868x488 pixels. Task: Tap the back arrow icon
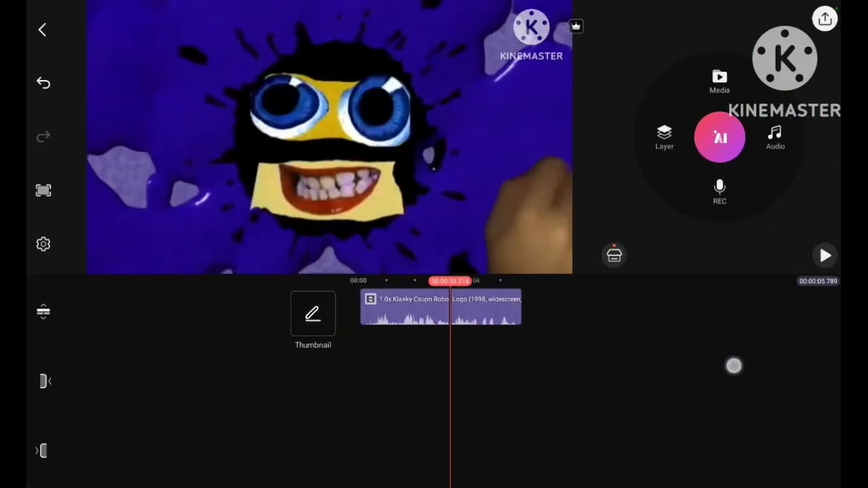[43, 29]
